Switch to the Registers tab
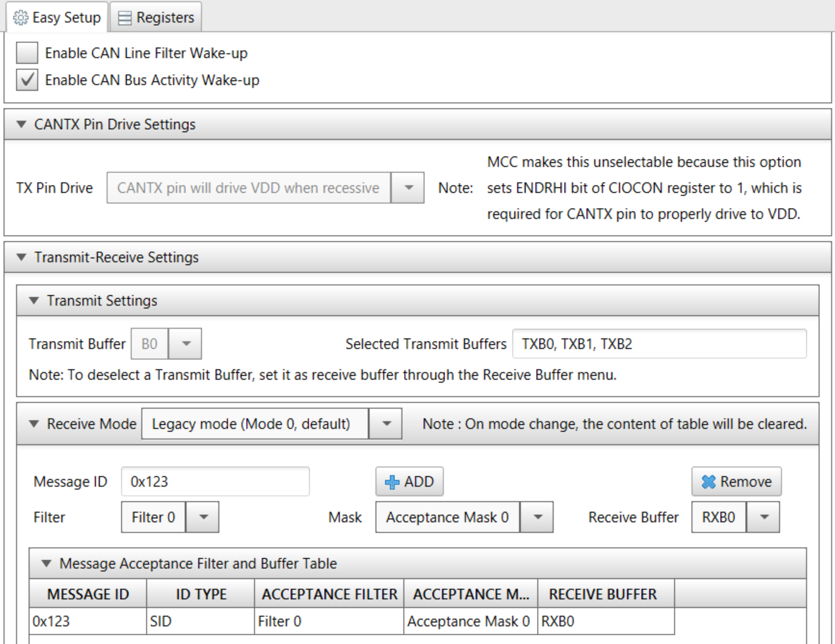This screenshot has width=835, height=644. (x=156, y=17)
